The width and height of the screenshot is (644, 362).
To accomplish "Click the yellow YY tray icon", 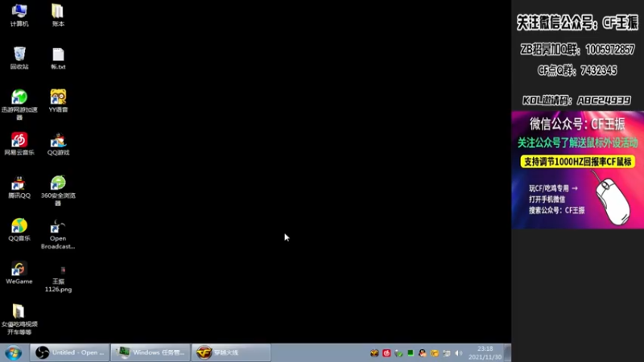I will coord(434,353).
